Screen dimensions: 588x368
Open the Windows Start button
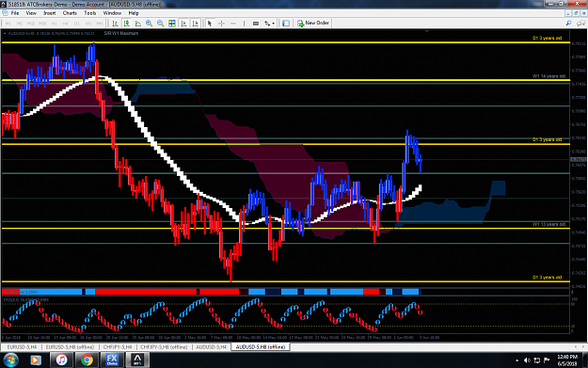[10, 360]
